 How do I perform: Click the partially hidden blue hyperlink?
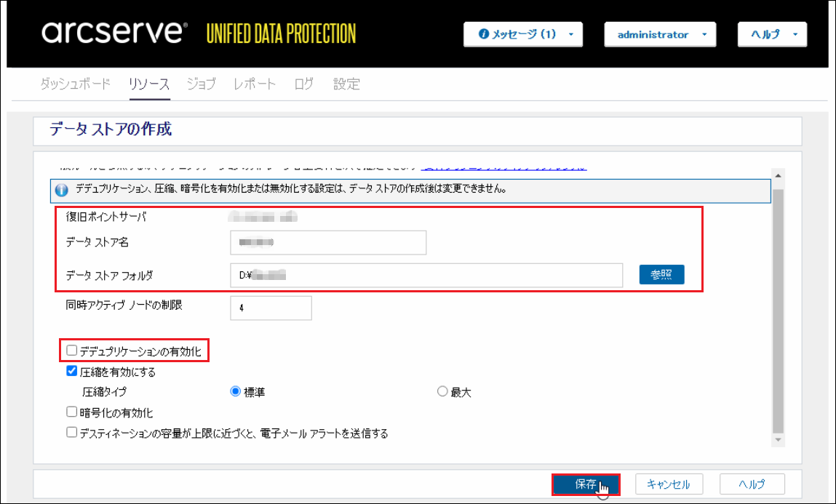[503, 168]
